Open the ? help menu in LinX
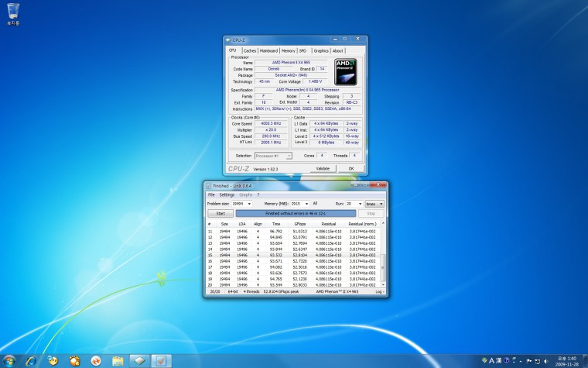The width and height of the screenshot is (588, 368). click(258, 195)
